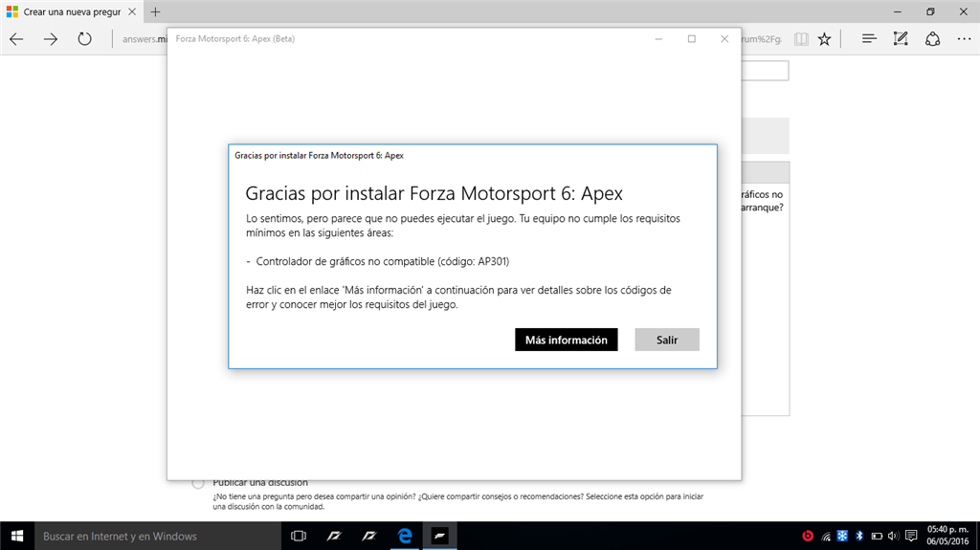Open second Forza taskbar icon

[x=369, y=536]
